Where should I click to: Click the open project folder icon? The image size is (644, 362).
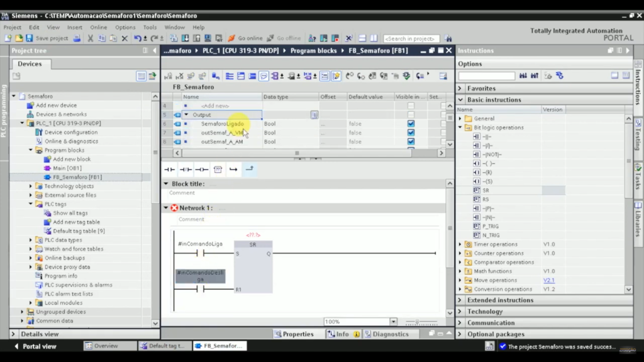click(18, 38)
